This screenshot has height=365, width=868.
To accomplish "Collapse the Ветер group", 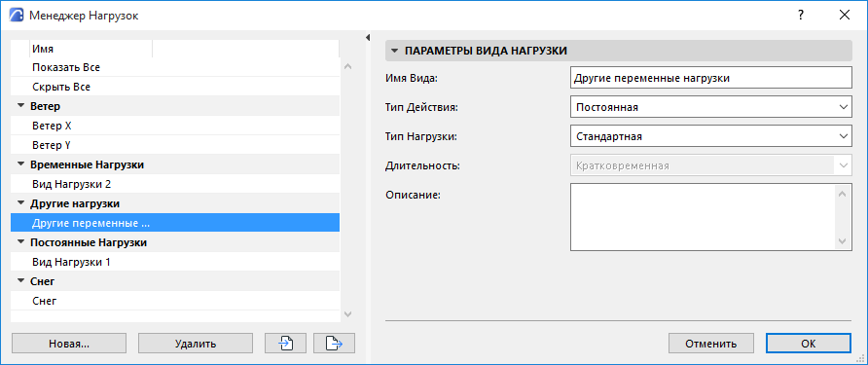I will pyautogui.click(x=21, y=106).
